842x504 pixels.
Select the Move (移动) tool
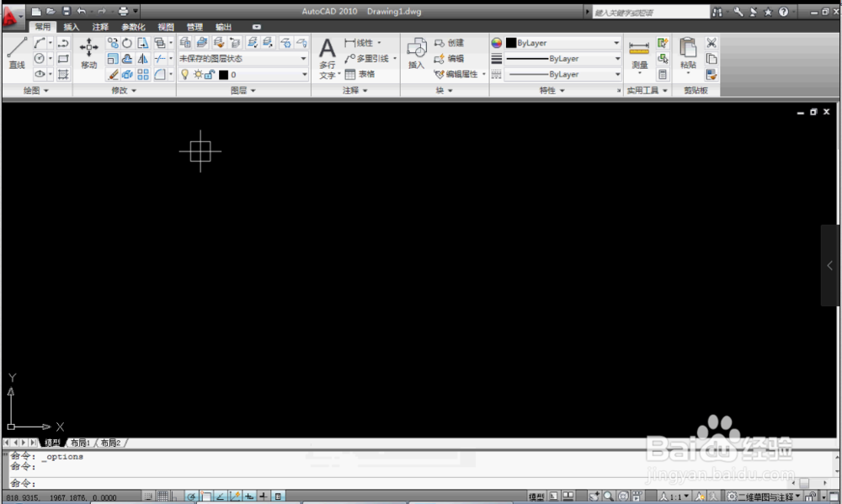88,53
